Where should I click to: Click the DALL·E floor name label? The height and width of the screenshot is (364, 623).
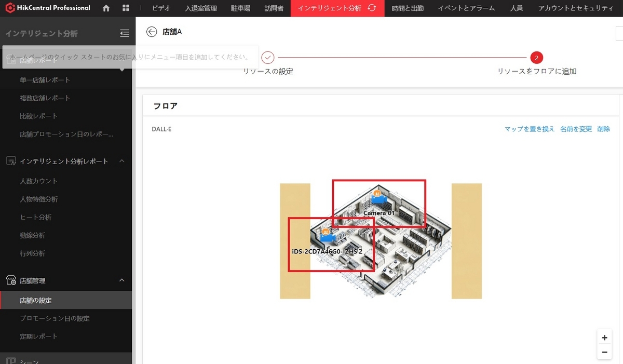pyautogui.click(x=161, y=129)
